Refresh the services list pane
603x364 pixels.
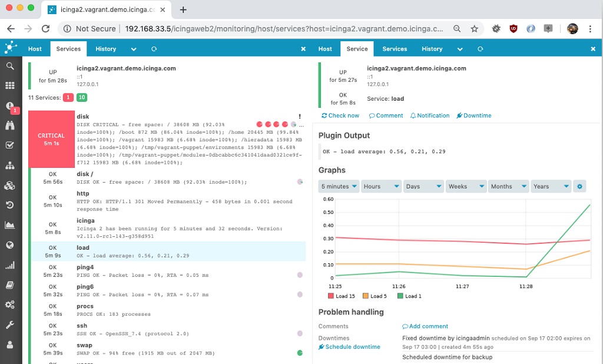click(154, 49)
